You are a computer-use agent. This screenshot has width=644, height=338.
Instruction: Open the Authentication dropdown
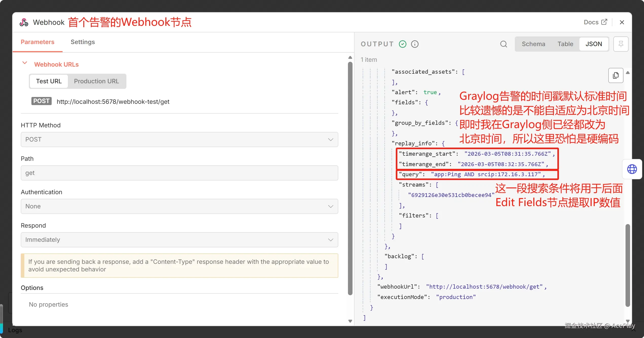tap(179, 206)
